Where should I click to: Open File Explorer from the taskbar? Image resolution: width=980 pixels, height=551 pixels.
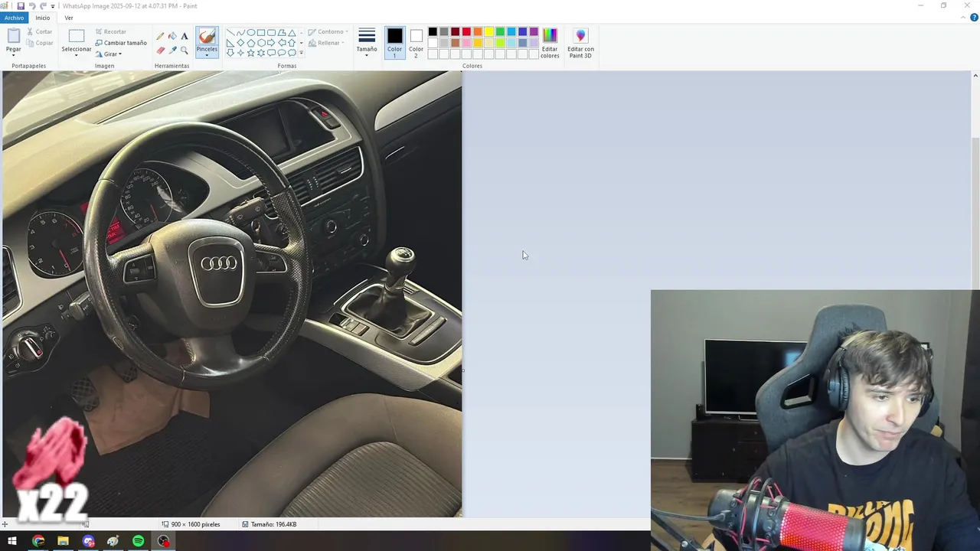tap(63, 541)
